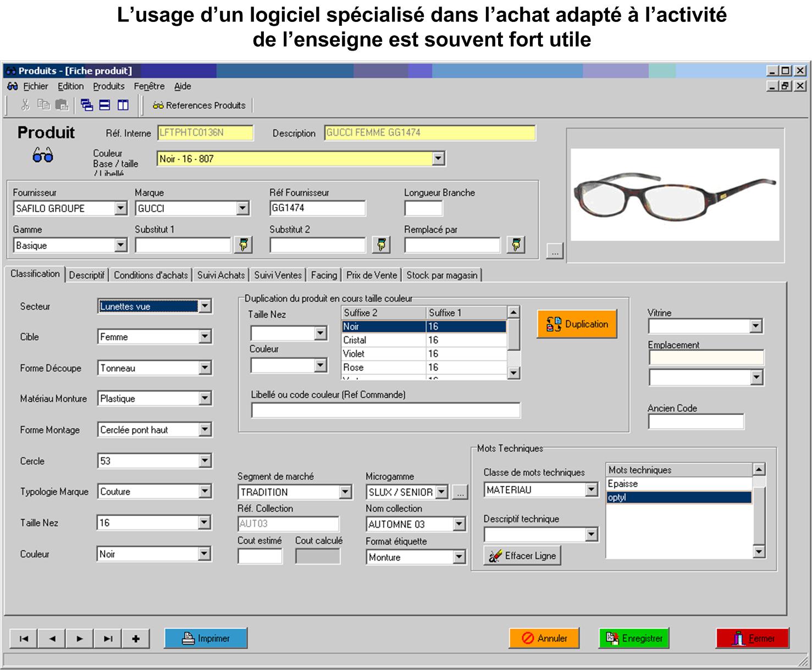Viewport: 812px width, 670px height.
Task: Expand the Matériau Monture Plastique dropdown
Action: [205, 398]
